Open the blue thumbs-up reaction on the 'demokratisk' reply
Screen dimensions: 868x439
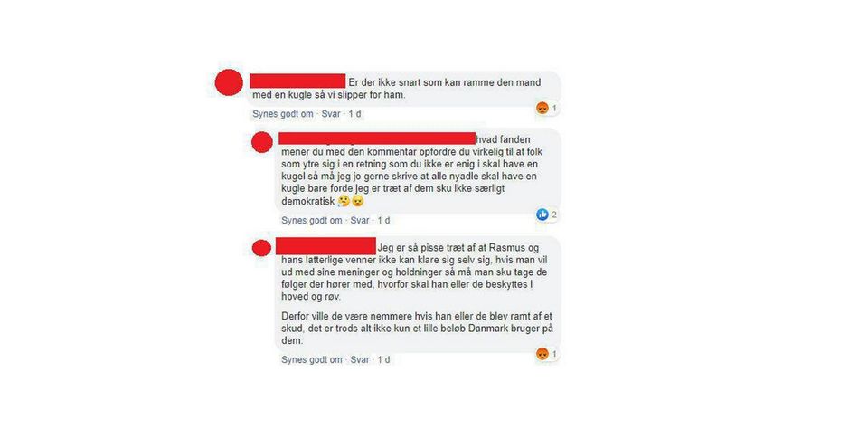click(x=542, y=215)
